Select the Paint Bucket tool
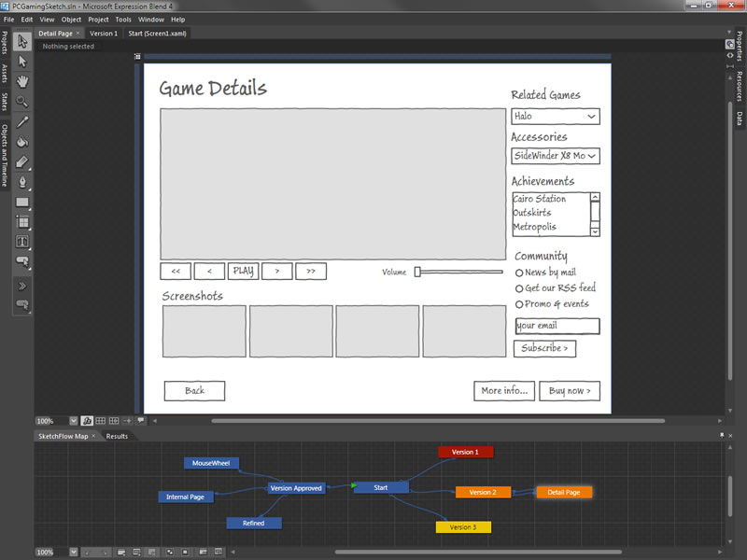This screenshot has width=747, height=560. (x=22, y=142)
